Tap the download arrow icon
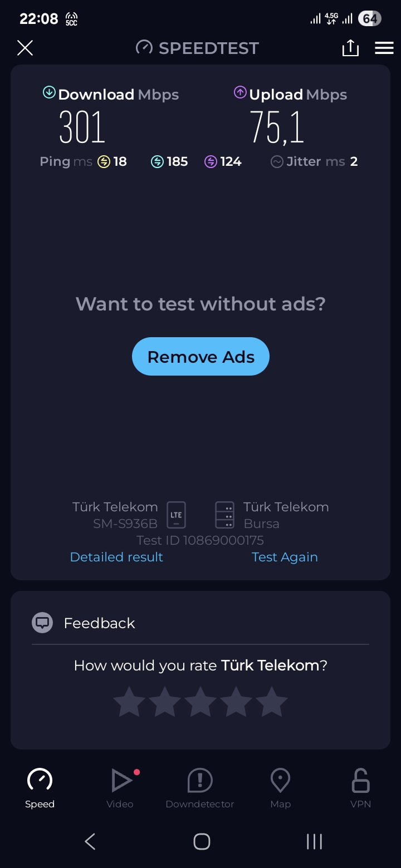Image resolution: width=401 pixels, height=868 pixels. [49, 92]
